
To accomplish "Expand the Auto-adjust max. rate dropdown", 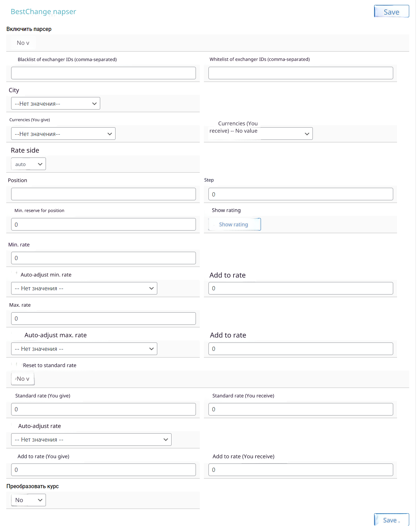I will click(84, 349).
